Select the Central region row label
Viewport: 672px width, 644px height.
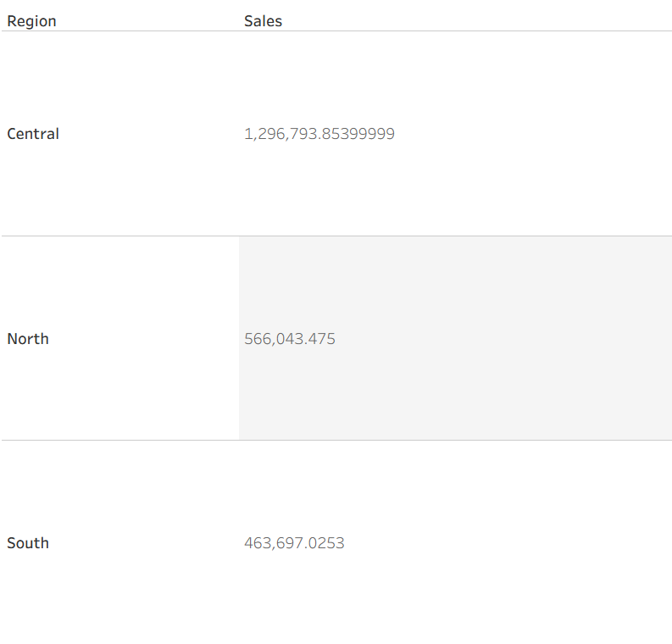[33, 134]
